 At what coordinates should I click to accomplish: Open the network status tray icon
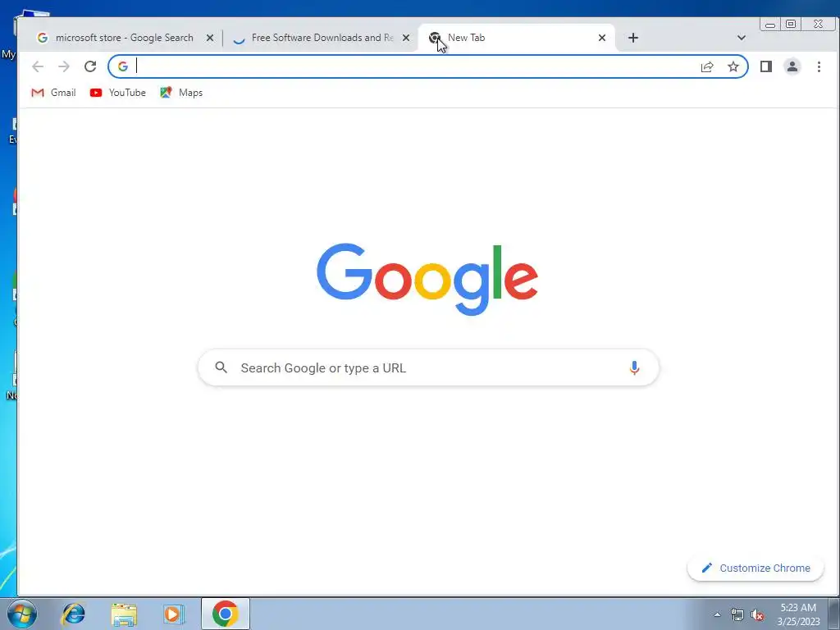click(737, 614)
